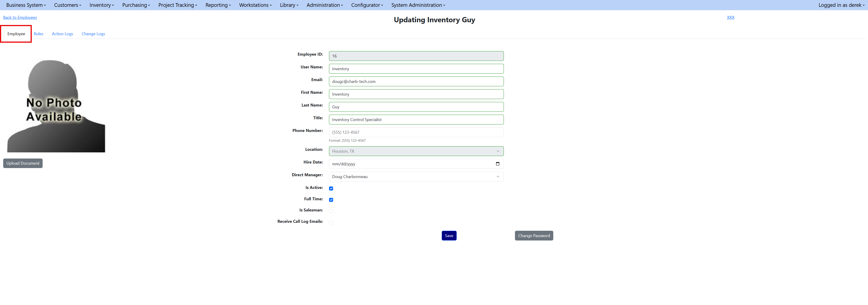
Task: Open the Purchasing menu
Action: pyautogui.click(x=136, y=5)
